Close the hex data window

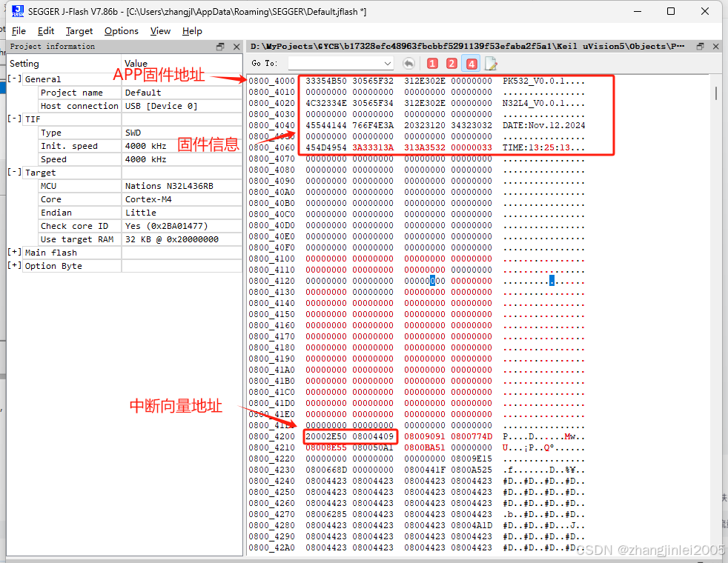click(x=716, y=47)
